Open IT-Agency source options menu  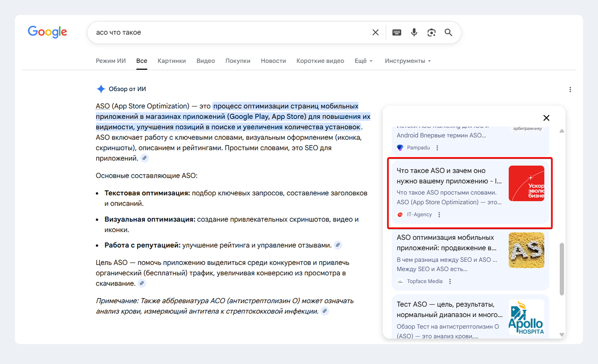[439, 215]
